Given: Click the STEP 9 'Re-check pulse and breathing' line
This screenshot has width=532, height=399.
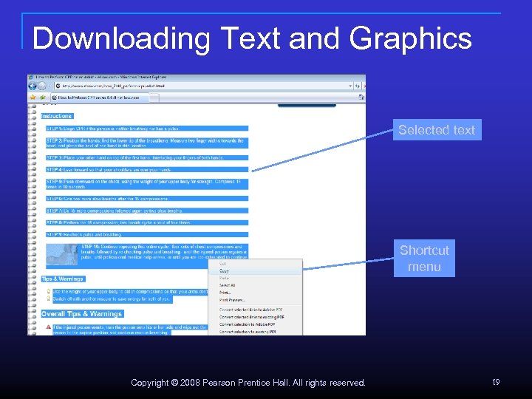Looking at the screenshot, I should click(147, 234).
